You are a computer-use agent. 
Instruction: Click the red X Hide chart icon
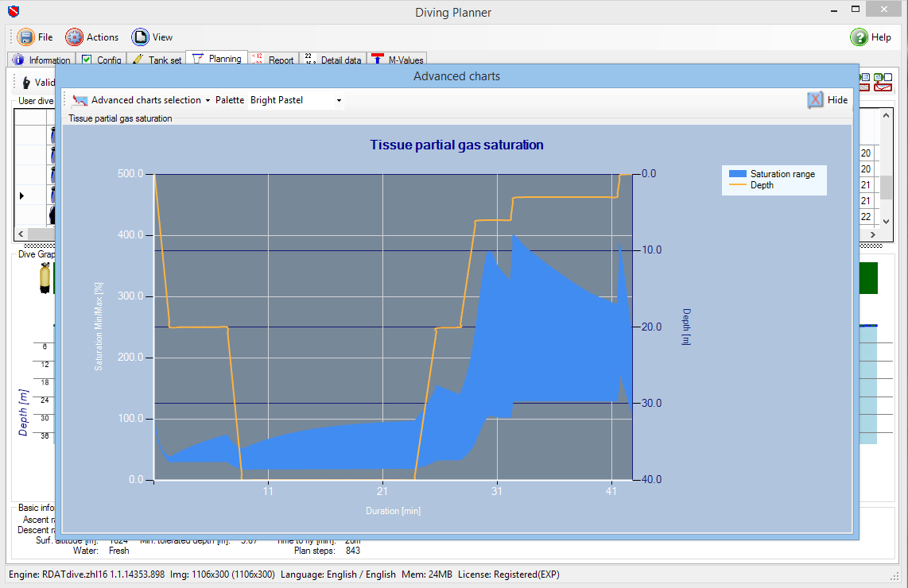815,100
